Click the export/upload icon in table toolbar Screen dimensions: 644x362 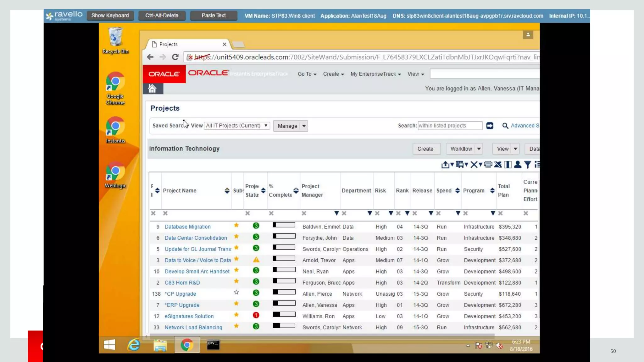tap(445, 165)
